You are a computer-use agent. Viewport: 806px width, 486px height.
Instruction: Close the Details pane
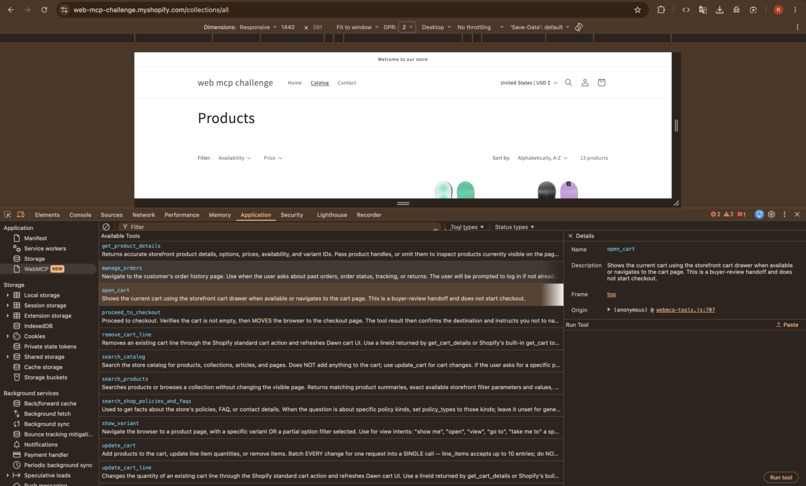click(x=570, y=236)
